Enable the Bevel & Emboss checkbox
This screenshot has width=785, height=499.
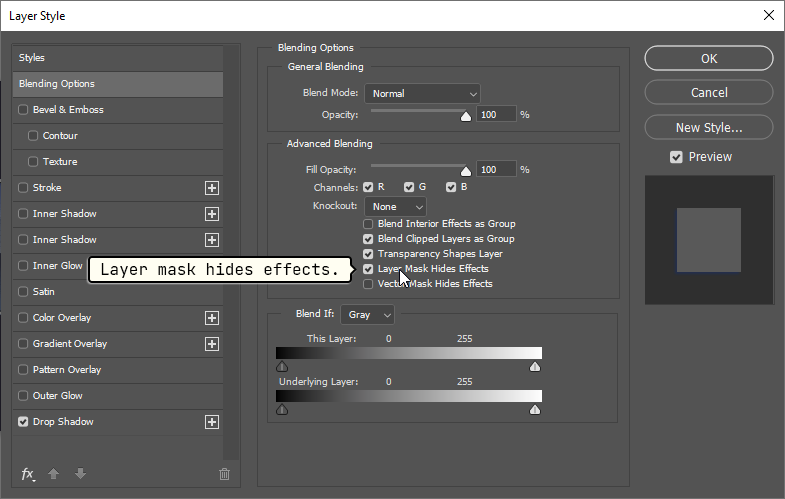23,110
